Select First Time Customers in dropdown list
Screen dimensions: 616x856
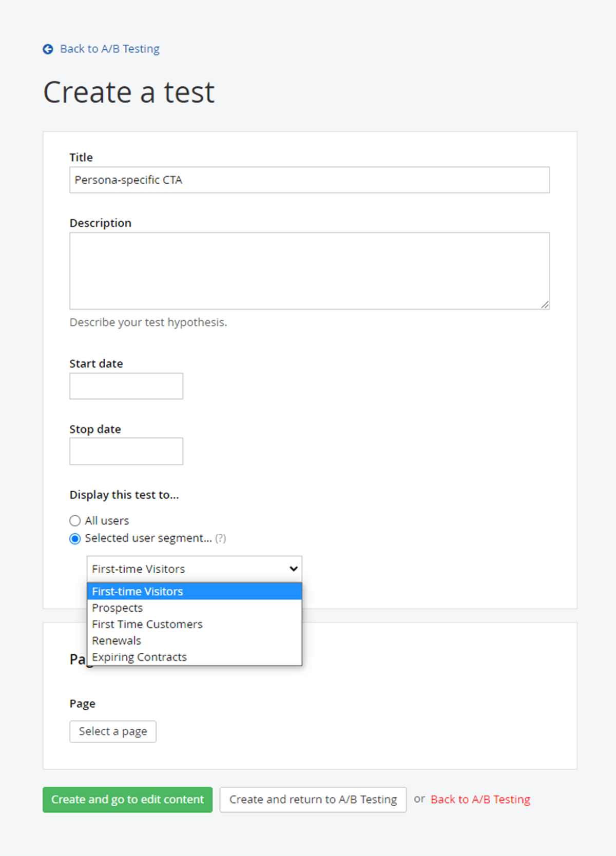click(147, 624)
